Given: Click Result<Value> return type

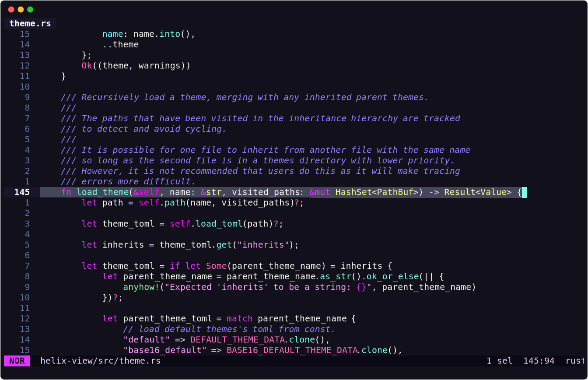Looking at the screenshot, I should (x=478, y=192).
